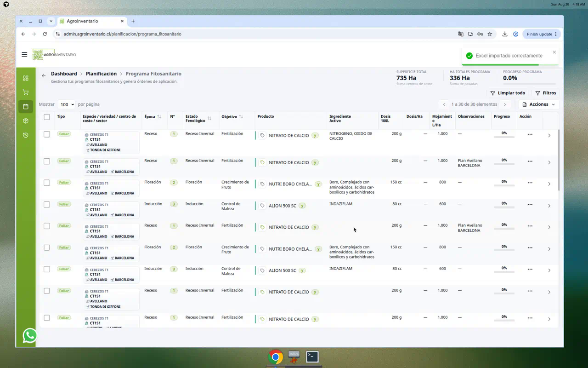Viewport: 588px width, 368px height.
Task: Open the Filtros button
Action: 546,93
